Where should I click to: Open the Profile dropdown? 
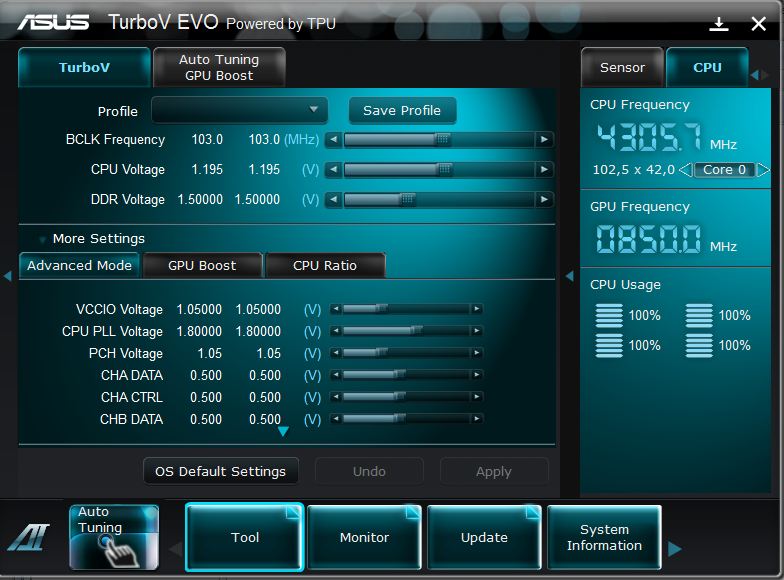click(x=240, y=110)
